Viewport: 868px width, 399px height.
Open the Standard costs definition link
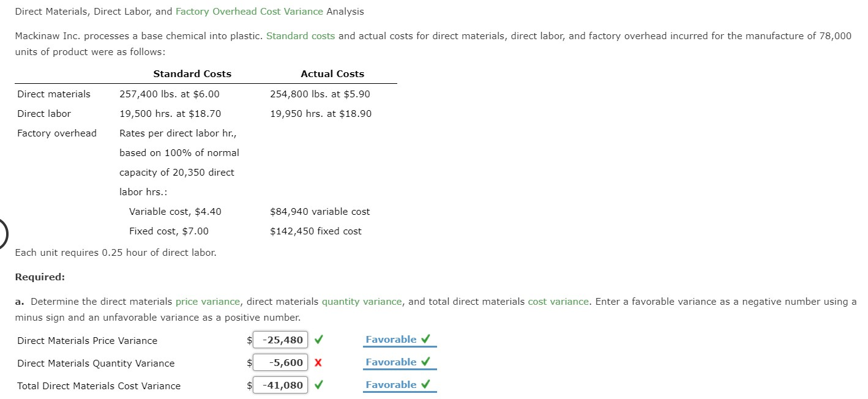pyautogui.click(x=301, y=35)
